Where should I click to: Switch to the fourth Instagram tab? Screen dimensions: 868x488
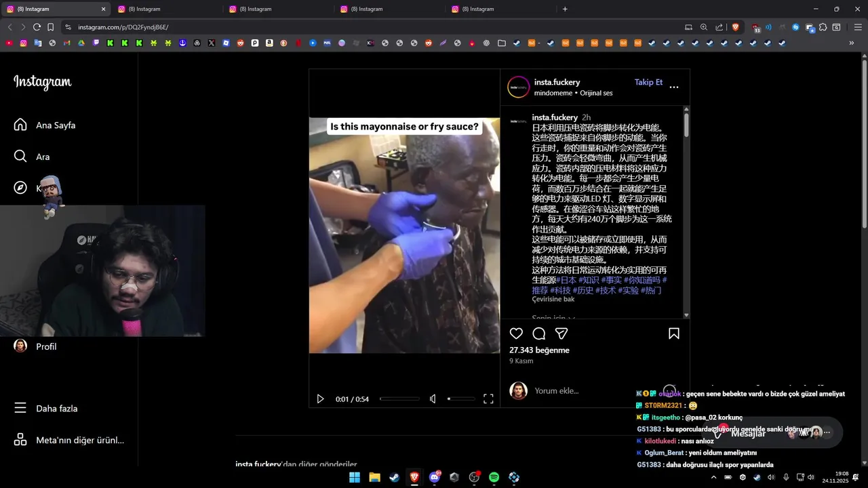click(x=389, y=9)
